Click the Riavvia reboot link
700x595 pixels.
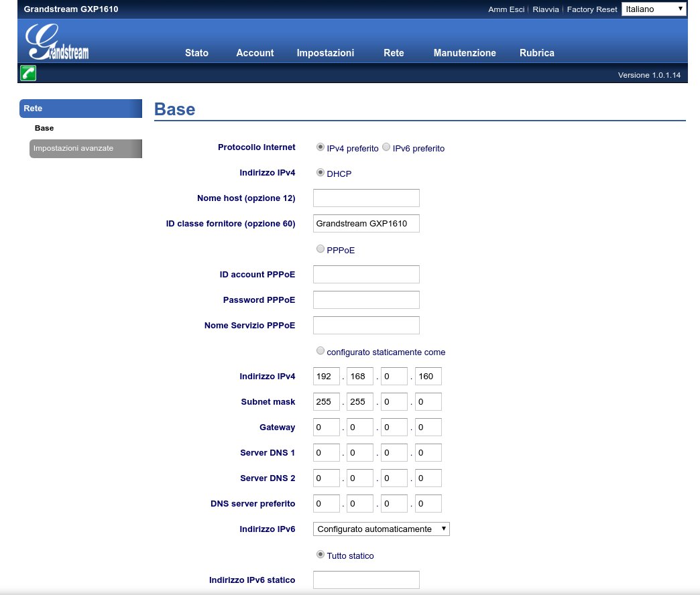[546, 9]
